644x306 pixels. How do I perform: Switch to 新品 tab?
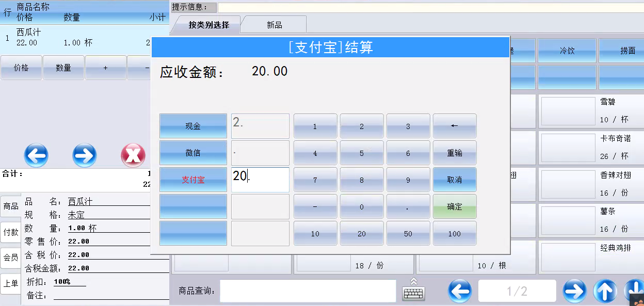coord(275,25)
